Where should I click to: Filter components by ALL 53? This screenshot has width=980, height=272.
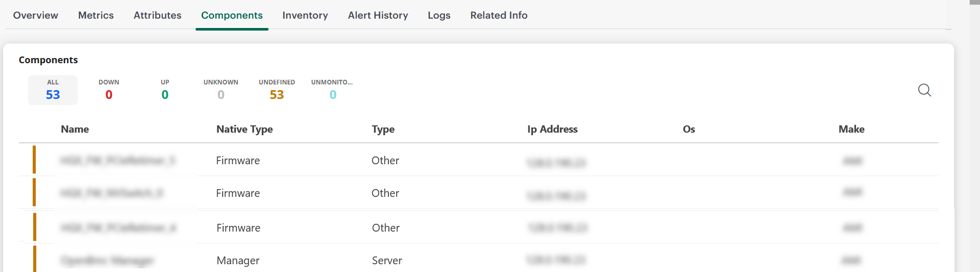[x=53, y=90]
